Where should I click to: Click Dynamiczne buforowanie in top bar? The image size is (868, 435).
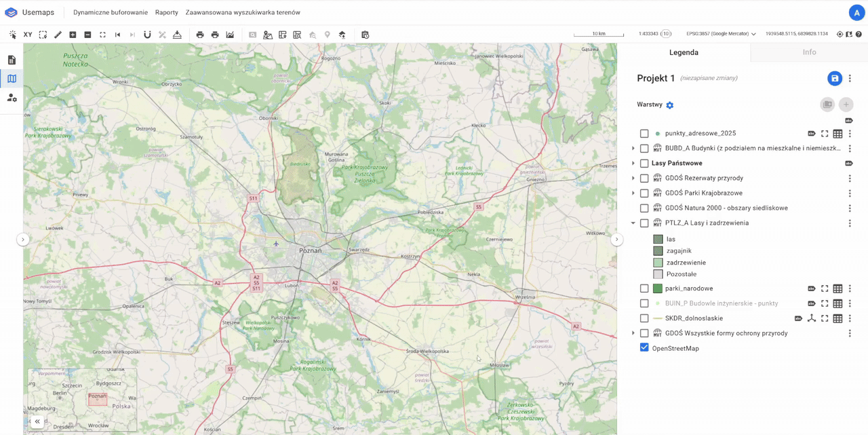tap(110, 12)
